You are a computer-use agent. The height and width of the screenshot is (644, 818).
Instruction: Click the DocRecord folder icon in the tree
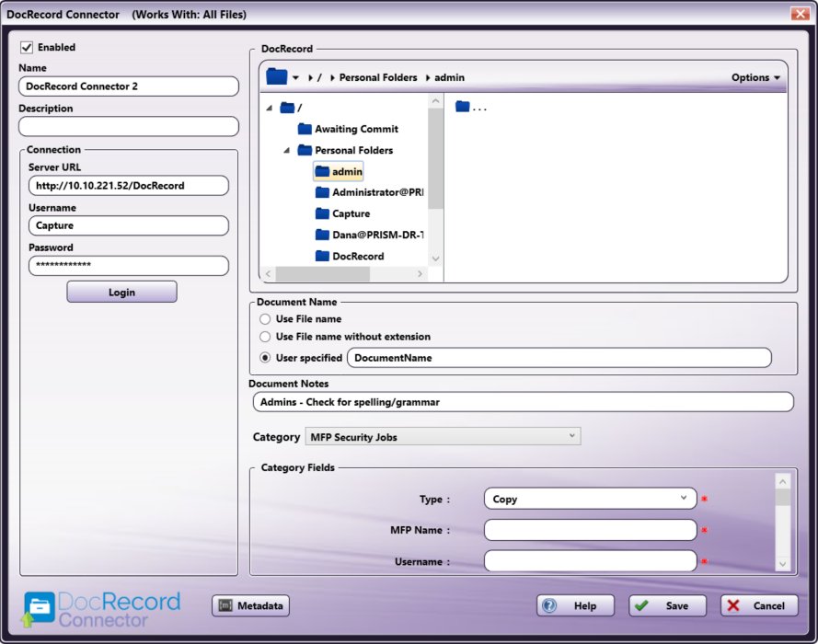tap(322, 256)
